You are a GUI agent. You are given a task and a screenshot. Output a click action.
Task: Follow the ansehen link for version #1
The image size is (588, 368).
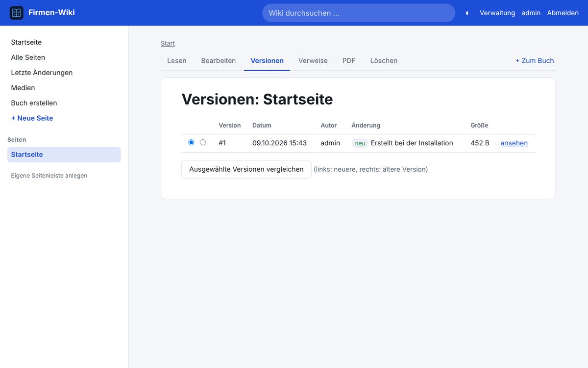click(514, 143)
